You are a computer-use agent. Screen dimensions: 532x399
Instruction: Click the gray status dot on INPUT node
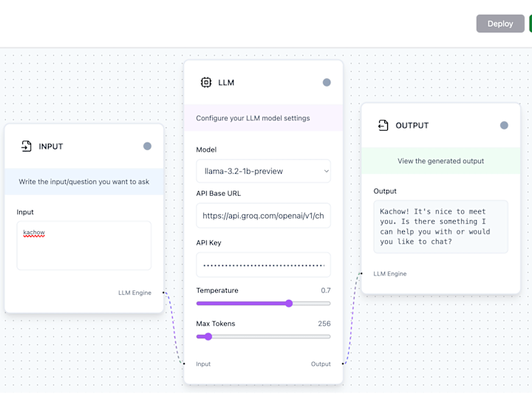coord(147,146)
